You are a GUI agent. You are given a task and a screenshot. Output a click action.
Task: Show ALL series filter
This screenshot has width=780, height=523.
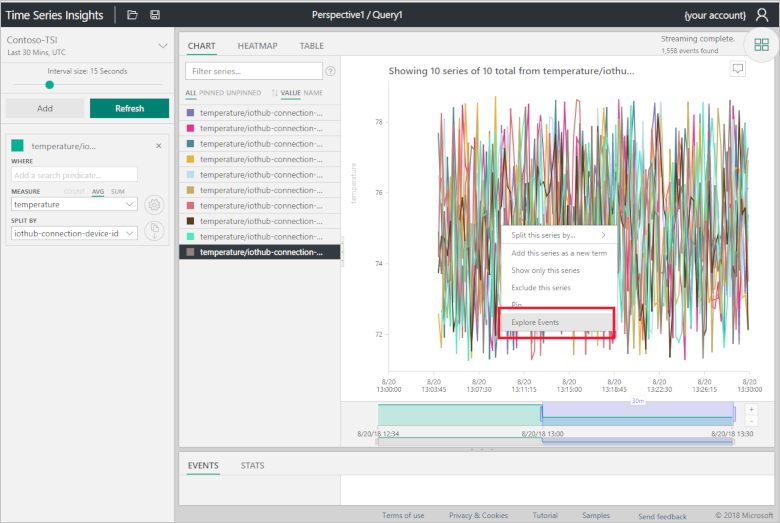coord(191,93)
